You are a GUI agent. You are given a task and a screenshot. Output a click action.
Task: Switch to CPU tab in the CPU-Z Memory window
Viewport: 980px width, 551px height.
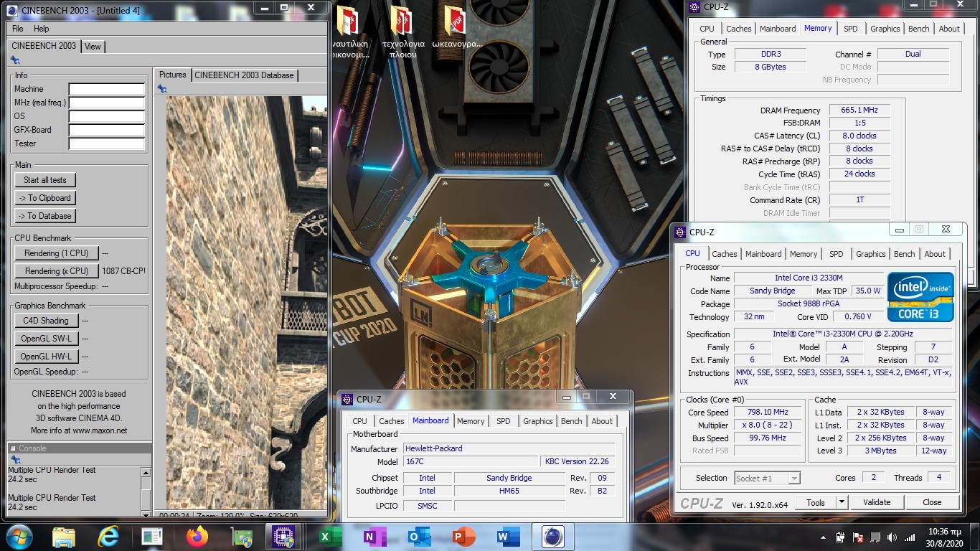707,29
